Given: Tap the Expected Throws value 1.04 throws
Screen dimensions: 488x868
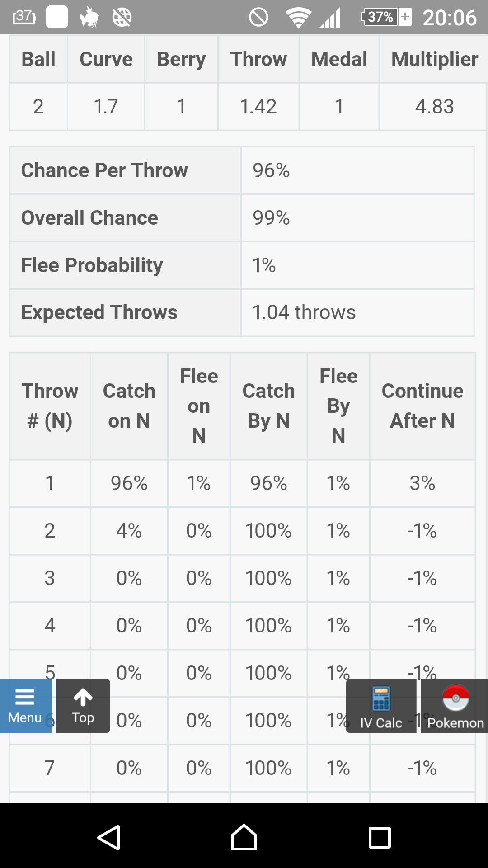Looking at the screenshot, I should 304,312.
